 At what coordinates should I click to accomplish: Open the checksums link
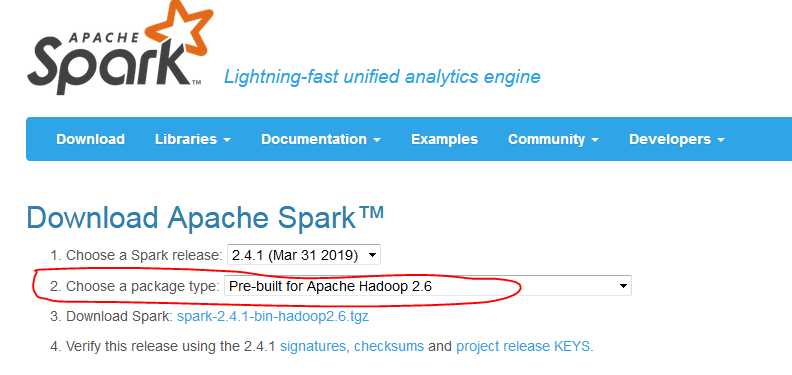[x=389, y=347]
